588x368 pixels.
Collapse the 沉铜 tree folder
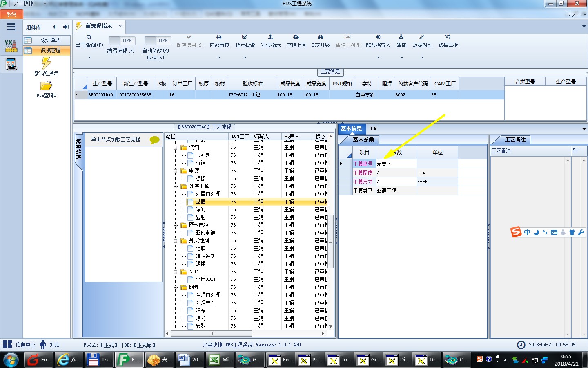[x=175, y=148]
